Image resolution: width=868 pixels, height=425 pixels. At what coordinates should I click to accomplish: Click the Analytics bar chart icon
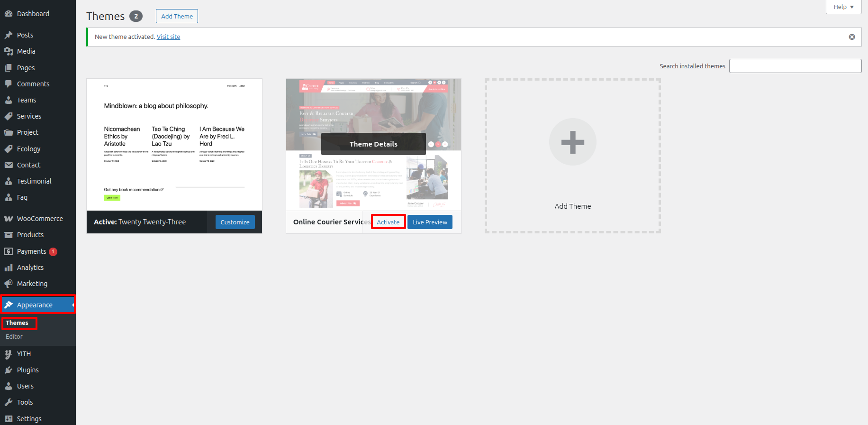pyautogui.click(x=9, y=268)
